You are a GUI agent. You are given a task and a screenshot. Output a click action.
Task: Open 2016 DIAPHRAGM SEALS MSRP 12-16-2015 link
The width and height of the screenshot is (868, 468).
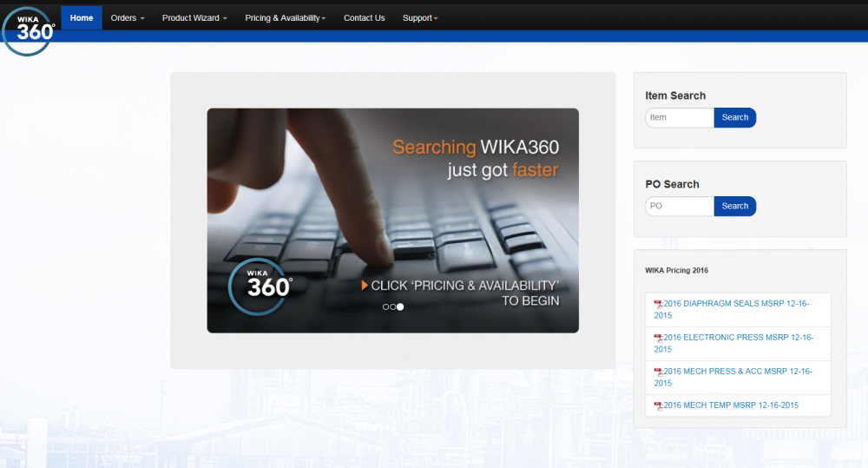[x=732, y=309]
